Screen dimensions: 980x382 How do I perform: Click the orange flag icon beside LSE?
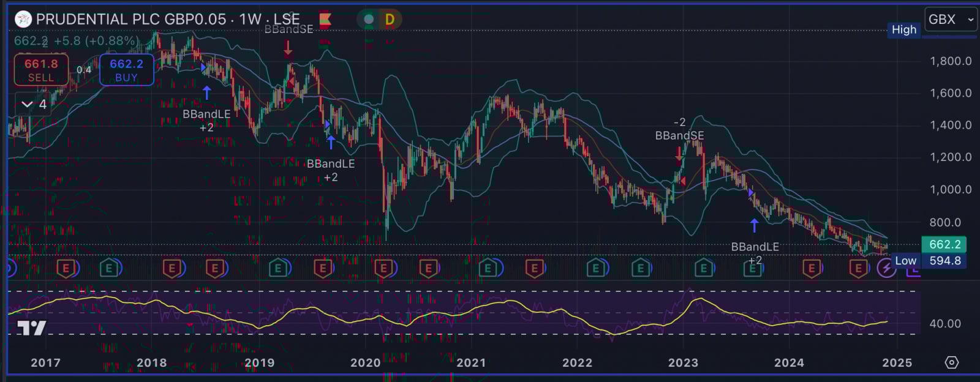(x=325, y=20)
